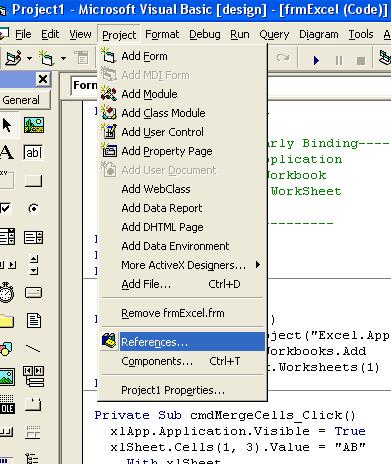Click the Add Standard EXE Project icon
This screenshot has width=391, height=464.
click(x=14, y=58)
